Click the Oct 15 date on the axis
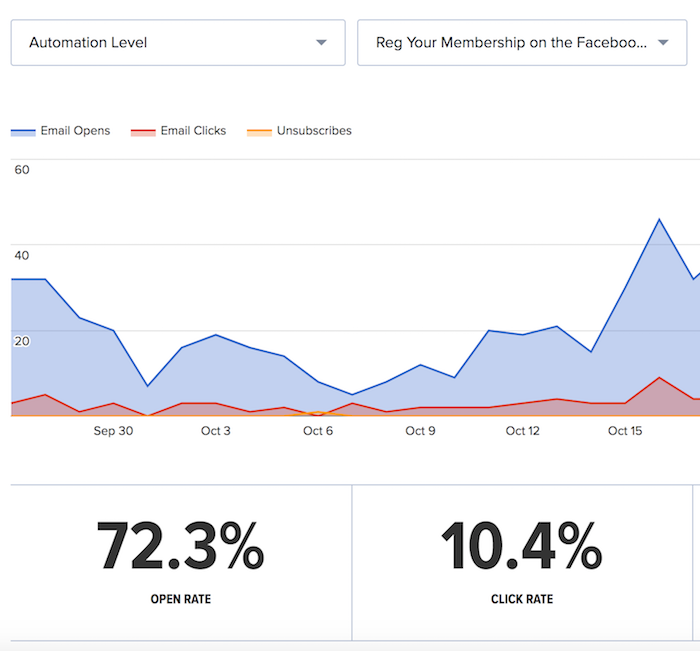 point(625,431)
